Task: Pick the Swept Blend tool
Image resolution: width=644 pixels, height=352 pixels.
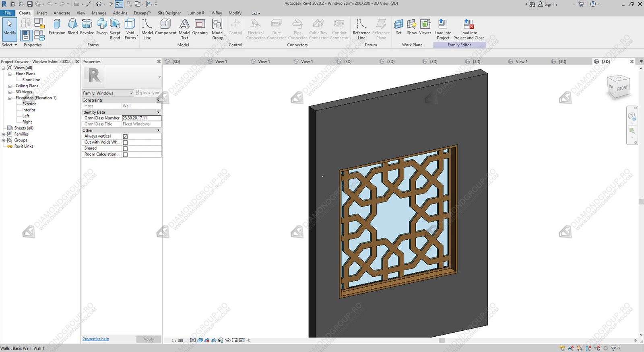Action: pyautogui.click(x=115, y=29)
